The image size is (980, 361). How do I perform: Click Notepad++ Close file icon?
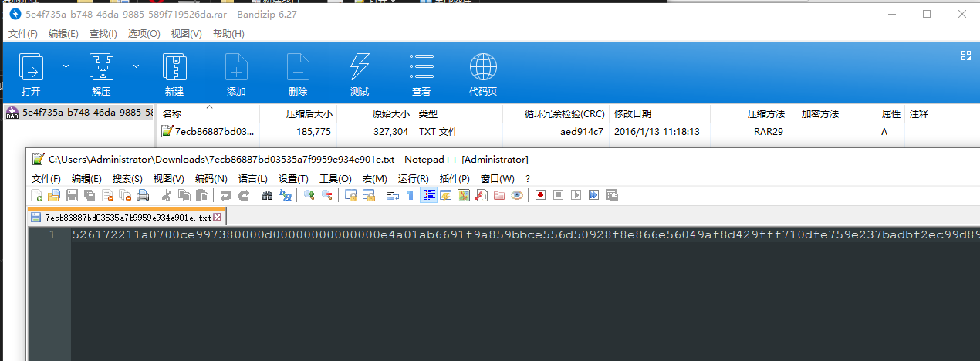tap(107, 195)
